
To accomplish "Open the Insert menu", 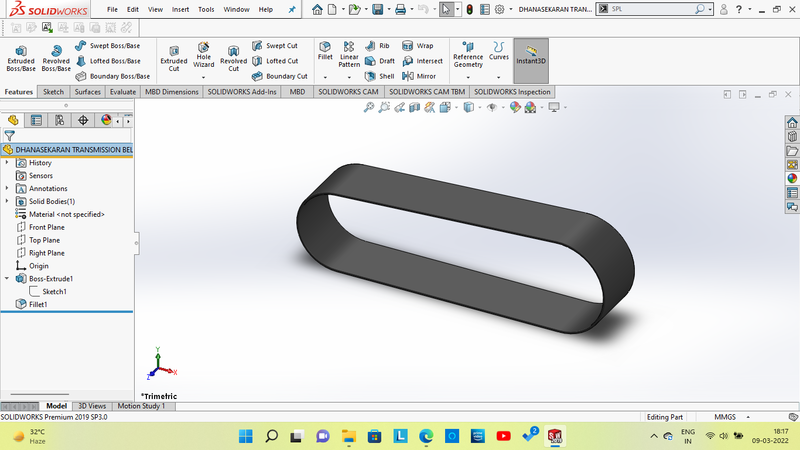I will coord(180,9).
